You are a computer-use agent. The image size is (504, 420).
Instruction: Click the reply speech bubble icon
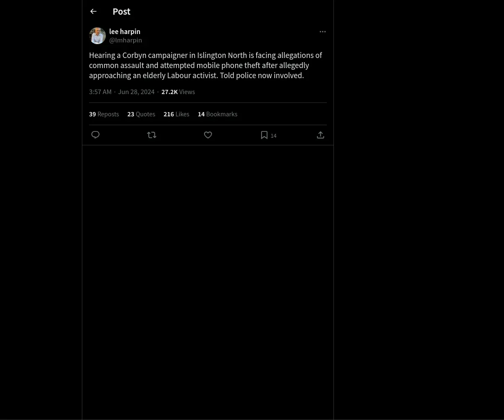[95, 135]
